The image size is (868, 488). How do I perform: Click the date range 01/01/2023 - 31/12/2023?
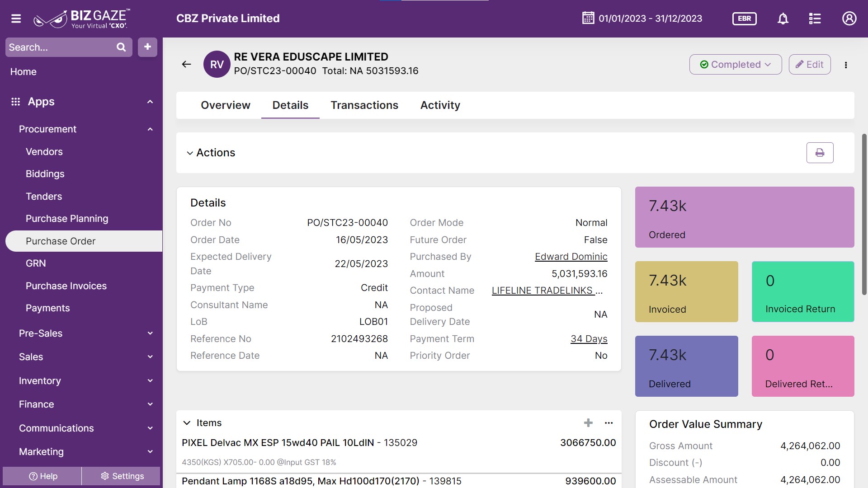[650, 19]
